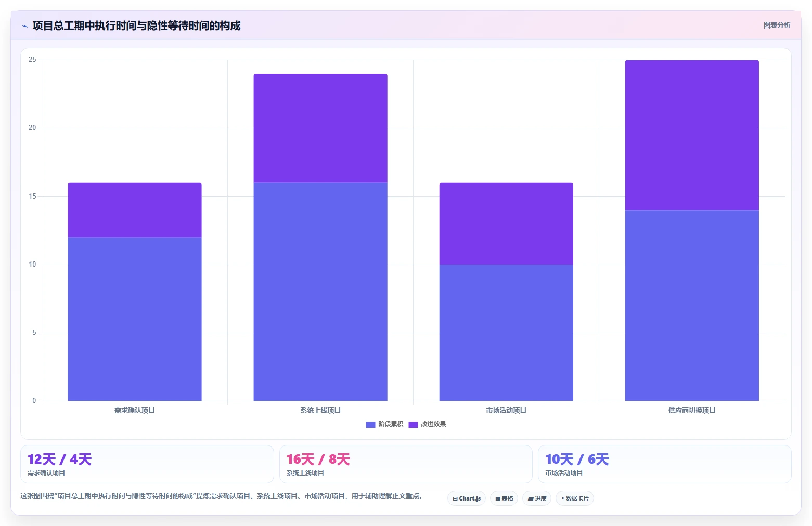Viewport: 812px width, 526px height.
Task: Click the 市场活动项目 x-axis label
Action: [506, 411]
